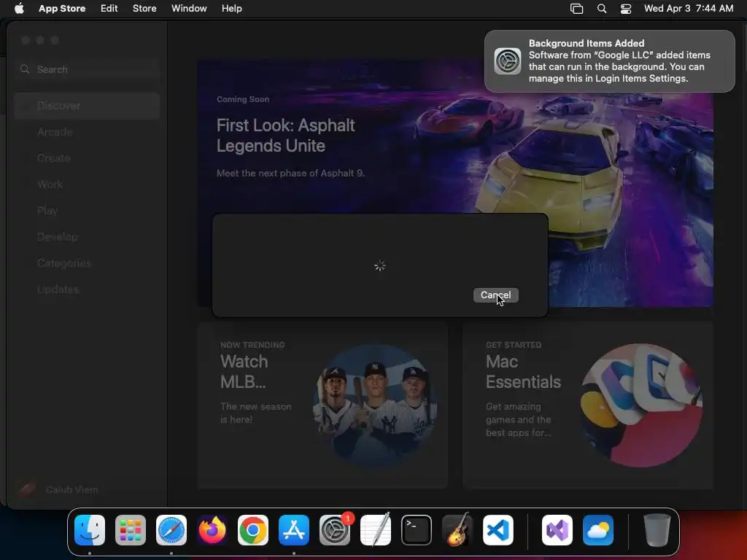Open Spotlight search in menu bar
This screenshot has height=560, width=747.
click(602, 9)
